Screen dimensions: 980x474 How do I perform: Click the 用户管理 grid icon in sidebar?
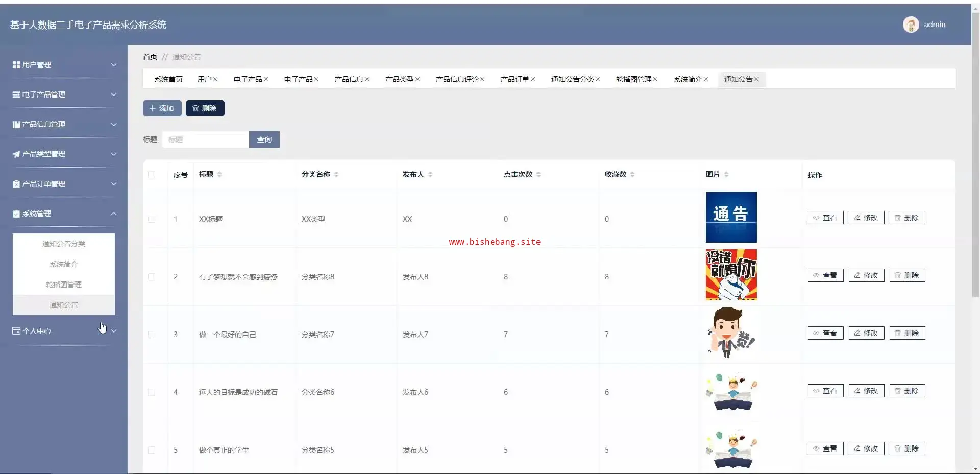tap(16, 65)
